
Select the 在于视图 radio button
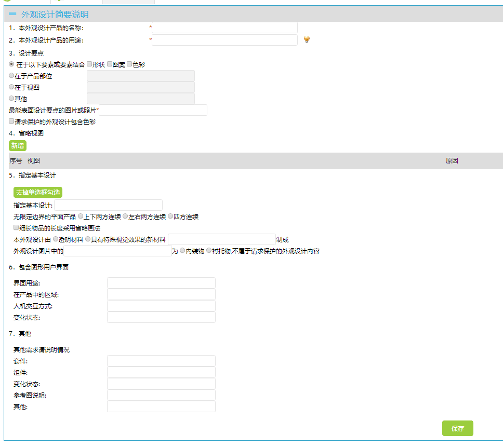(11, 87)
